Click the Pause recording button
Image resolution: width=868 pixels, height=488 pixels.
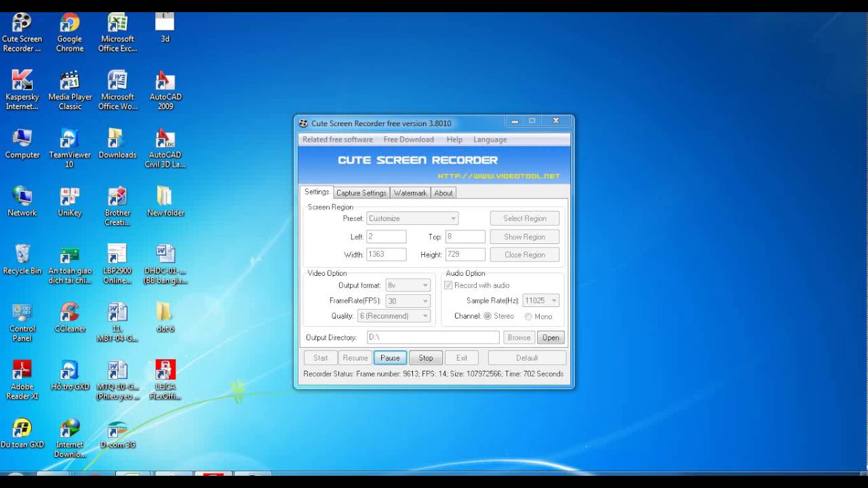coord(390,358)
